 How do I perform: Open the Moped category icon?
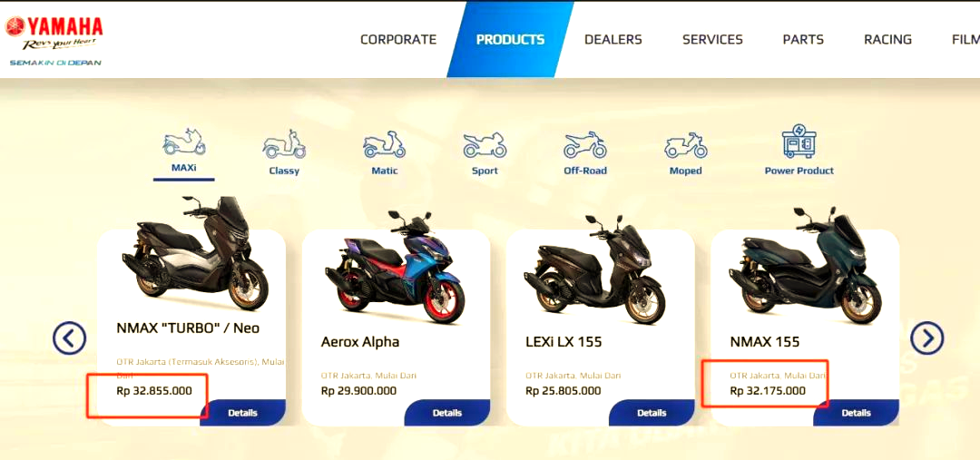(x=686, y=144)
